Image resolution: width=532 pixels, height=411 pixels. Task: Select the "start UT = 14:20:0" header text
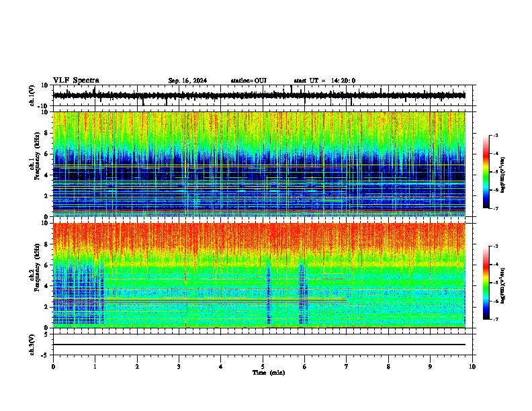324,81
